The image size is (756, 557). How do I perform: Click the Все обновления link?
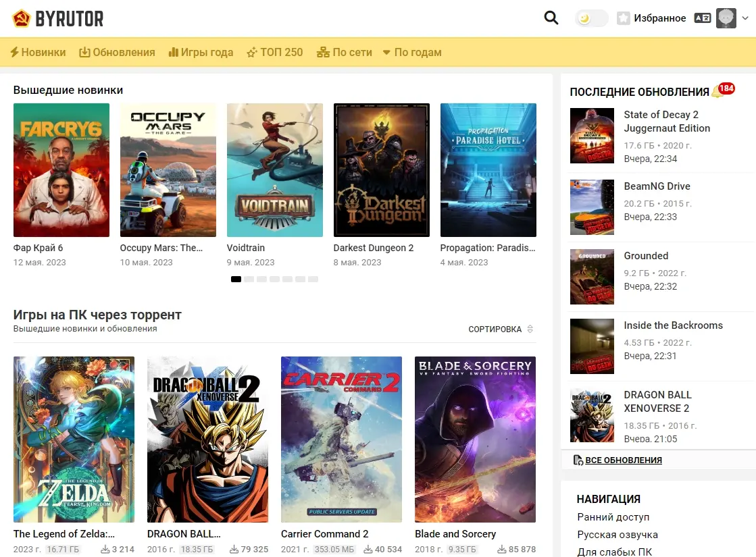623,460
